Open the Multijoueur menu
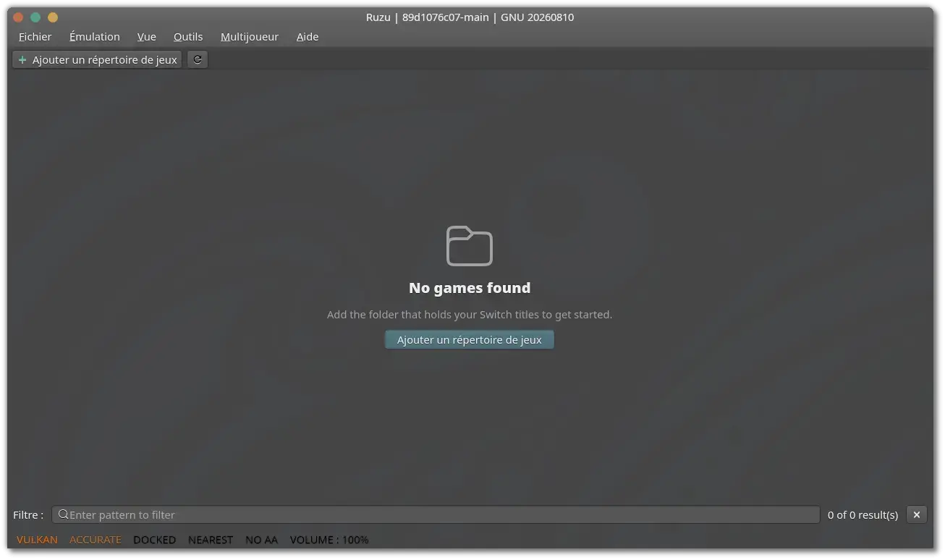The height and width of the screenshot is (560, 945). point(250,37)
